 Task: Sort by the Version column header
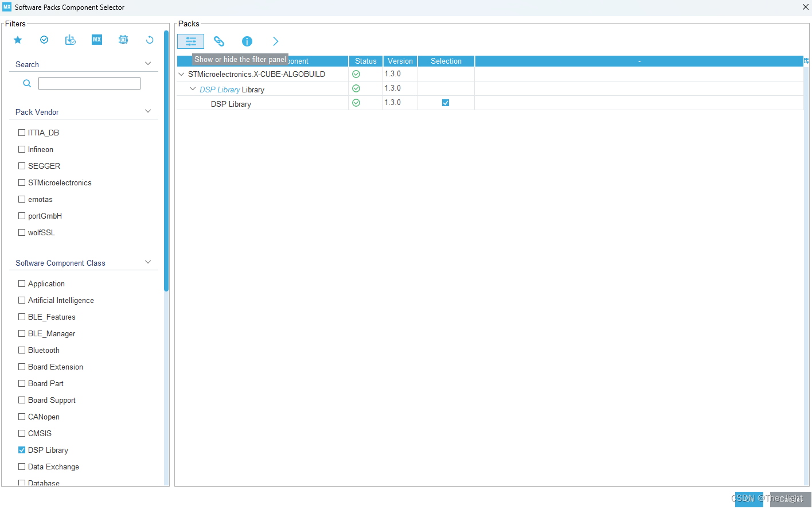[x=400, y=61]
